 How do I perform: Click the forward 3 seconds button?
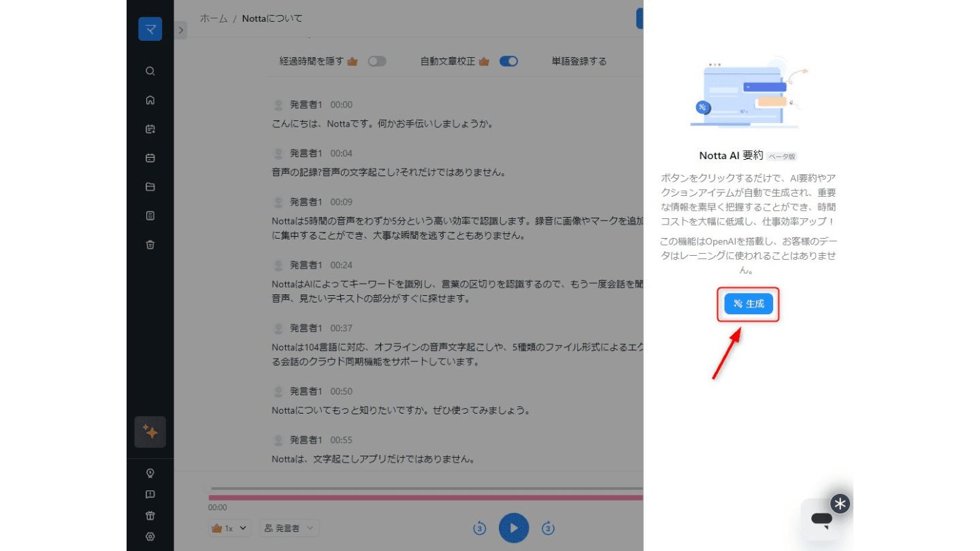[549, 528]
